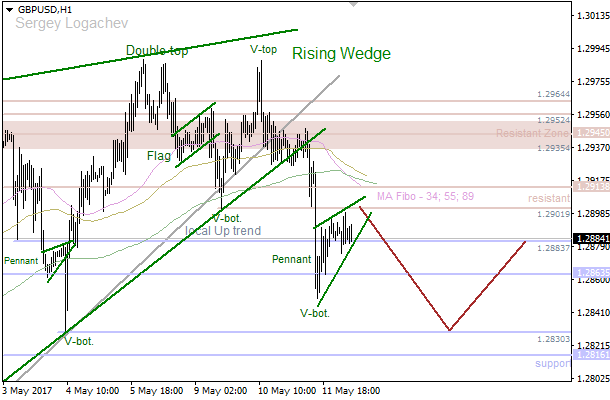The width and height of the screenshot is (610, 400).
Task: Select the 1.29644 price level label
Action: coord(552,94)
